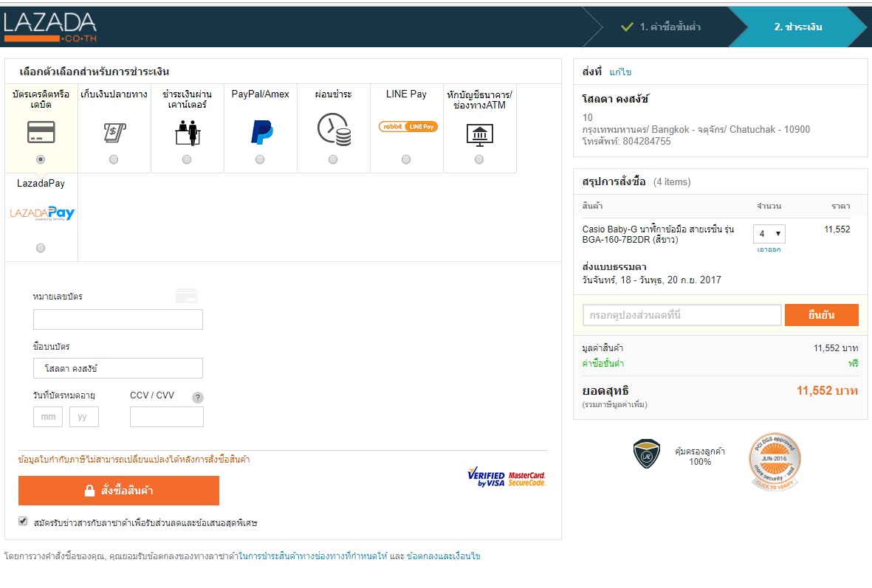Viewport: 872px width, 588px height.
Task: Select the credit or debit card radio button
Action: 41,159
